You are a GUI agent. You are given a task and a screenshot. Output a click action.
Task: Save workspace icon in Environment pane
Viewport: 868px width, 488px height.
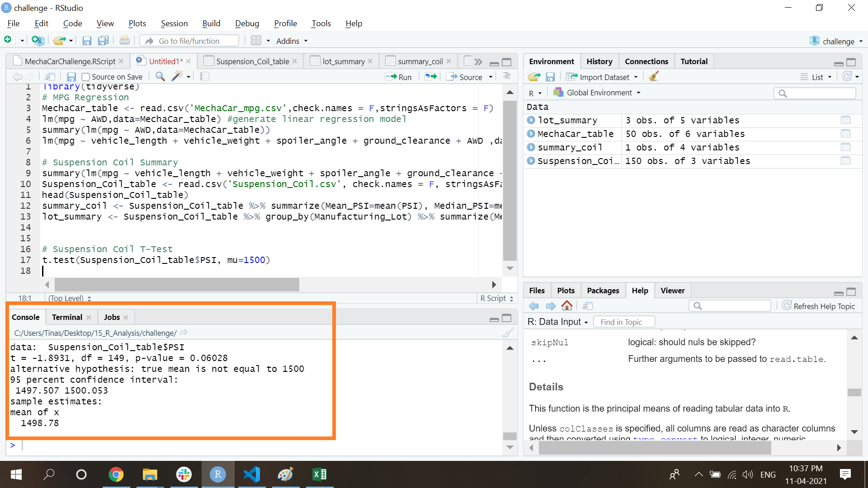(550, 77)
